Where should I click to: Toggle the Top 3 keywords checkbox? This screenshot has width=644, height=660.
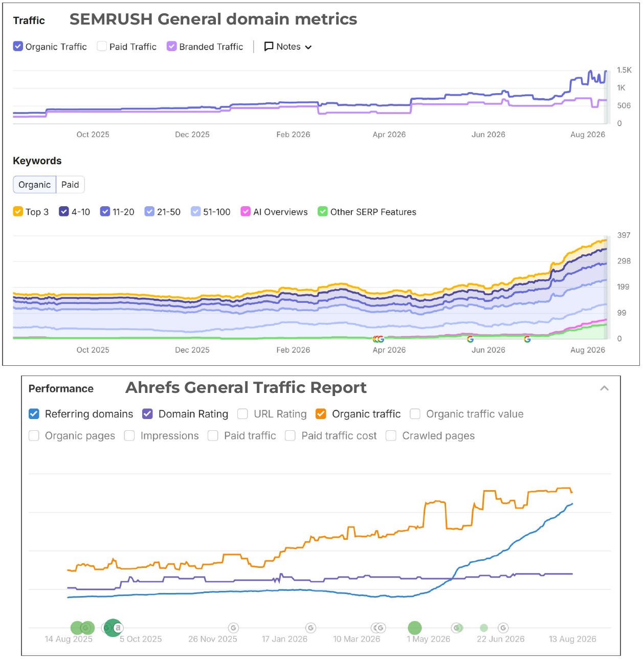click(x=18, y=211)
